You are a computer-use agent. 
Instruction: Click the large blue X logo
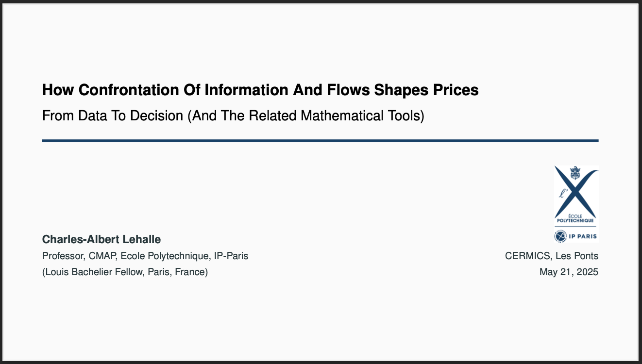tap(576, 192)
